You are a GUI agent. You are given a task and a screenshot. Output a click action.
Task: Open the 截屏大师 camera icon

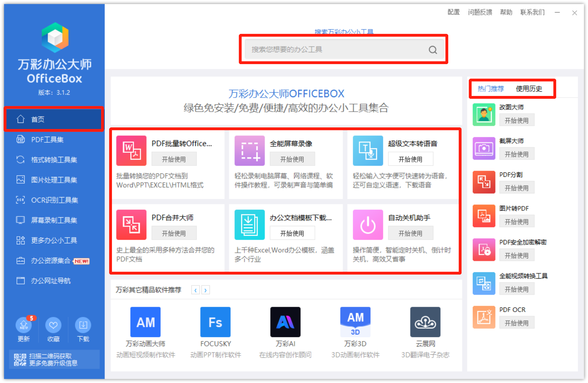point(484,148)
